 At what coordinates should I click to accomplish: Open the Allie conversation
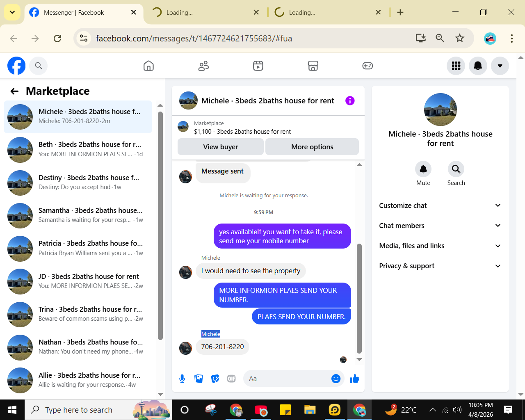(78, 380)
